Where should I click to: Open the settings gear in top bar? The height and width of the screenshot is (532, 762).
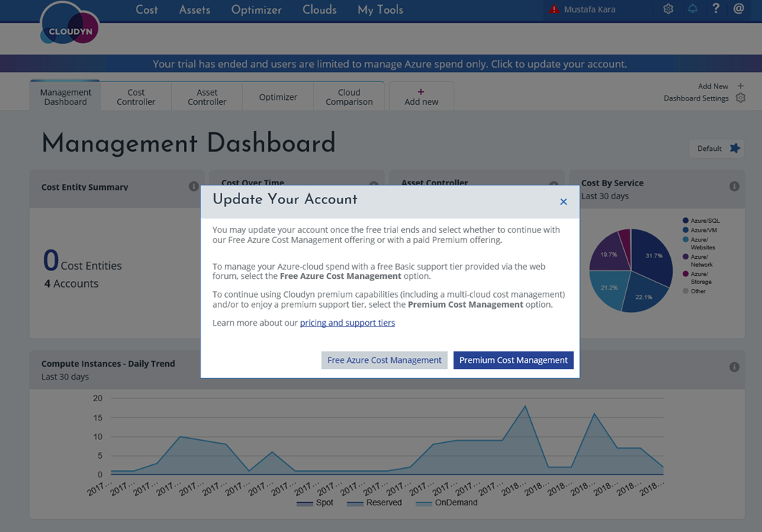click(669, 9)
